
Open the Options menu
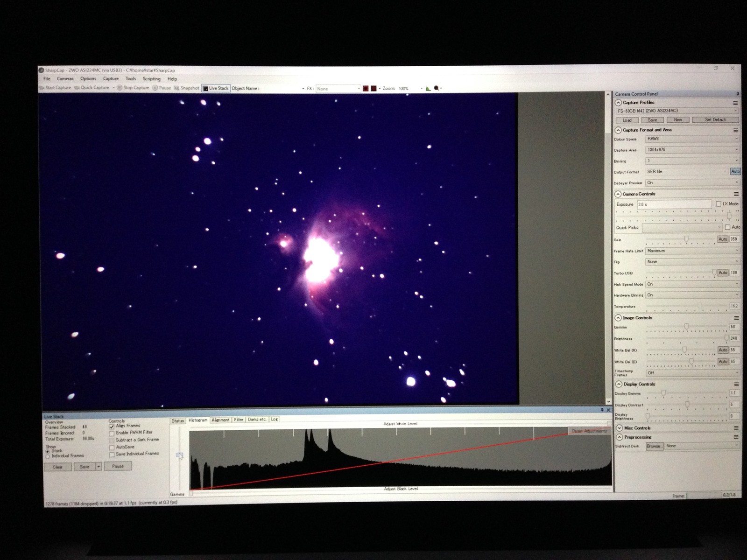88,79
